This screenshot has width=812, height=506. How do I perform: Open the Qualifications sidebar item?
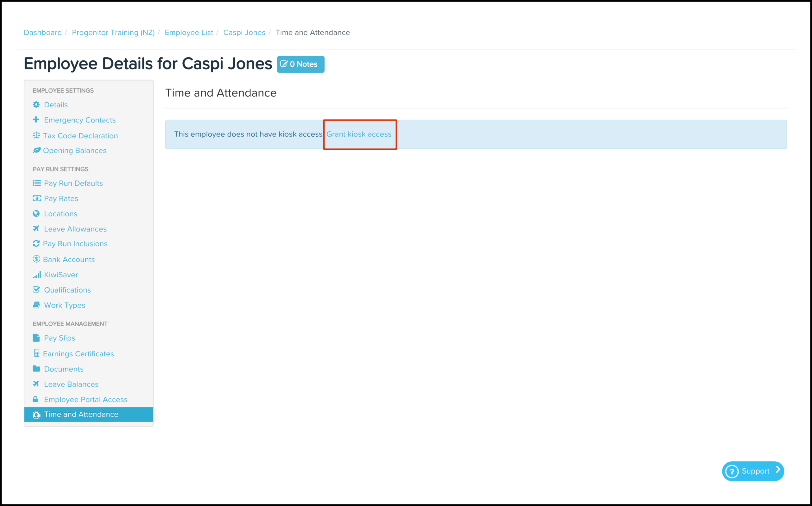coord(67,290)
